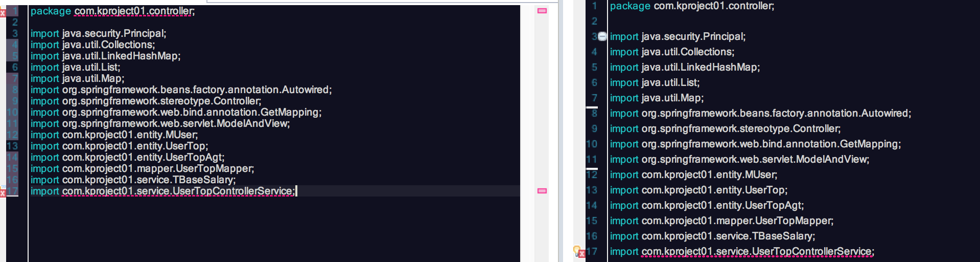Viewport: 980px width, 262px height.
Task: Click import java.util.LinkedHashMap in the right editor
Action: (x=685, y=67)
